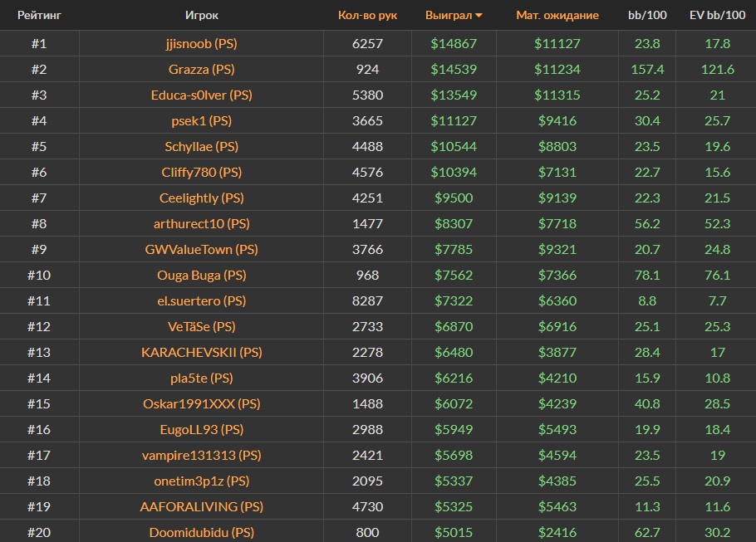The image size is (756, 542).
Task: Click the bb/100 column header
Action: 646,15
